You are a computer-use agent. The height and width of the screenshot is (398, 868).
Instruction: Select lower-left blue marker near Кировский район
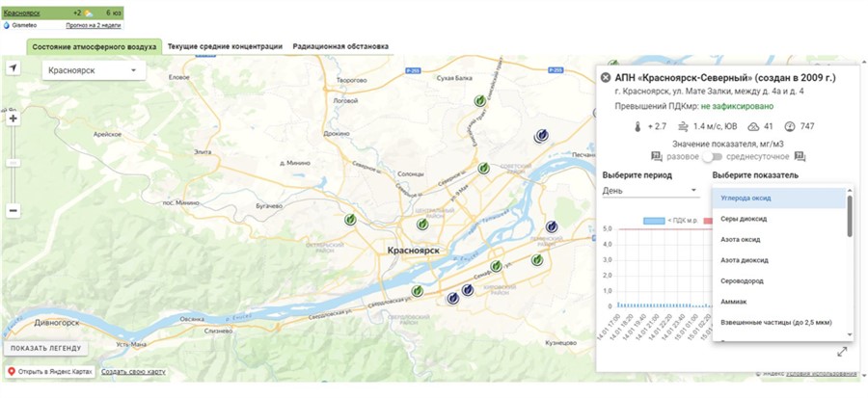pyautogui.click(x=453, y=299)
